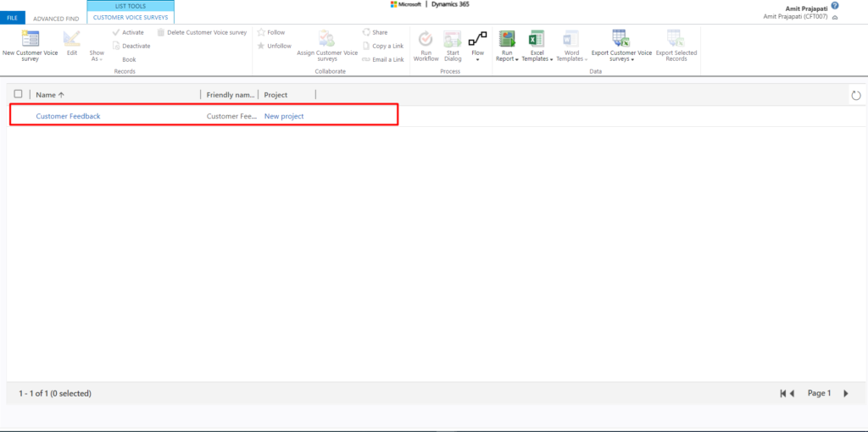Sort by Friendly name column header

pyautogui.click(x=230, y=95)
